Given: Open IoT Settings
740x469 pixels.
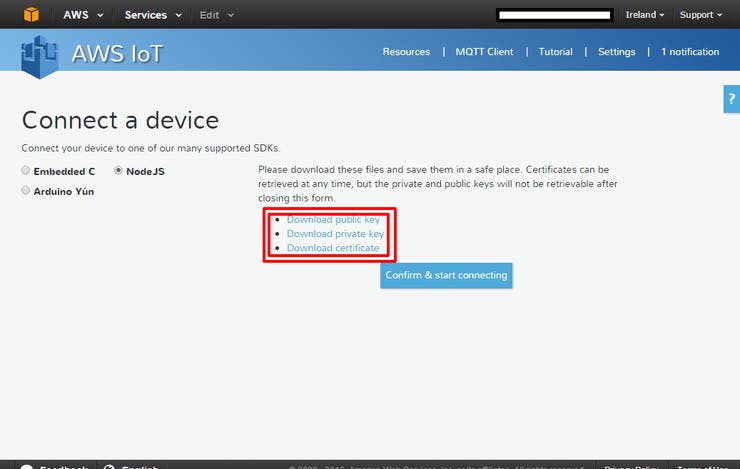Looking at the screenshot, I should pos(616,52).
